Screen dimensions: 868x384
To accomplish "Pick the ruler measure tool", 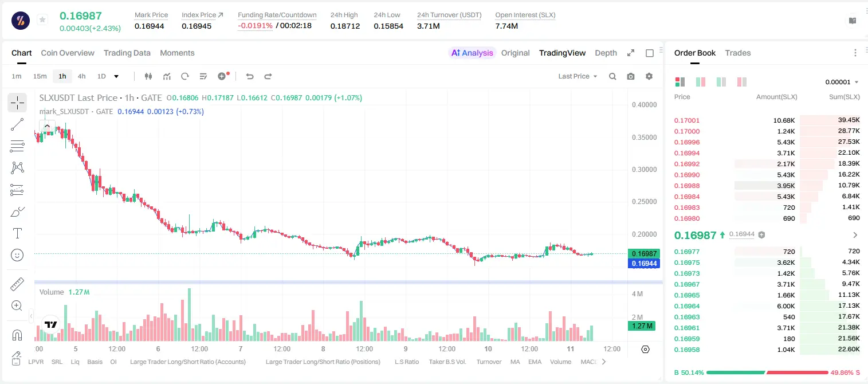I will (17, 284).
